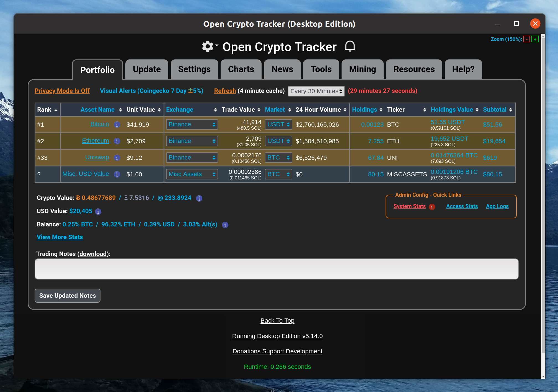Decrease zoom with the red minus button
The height and width of the screenshot is (392, 558).
(x=527, y=39)
